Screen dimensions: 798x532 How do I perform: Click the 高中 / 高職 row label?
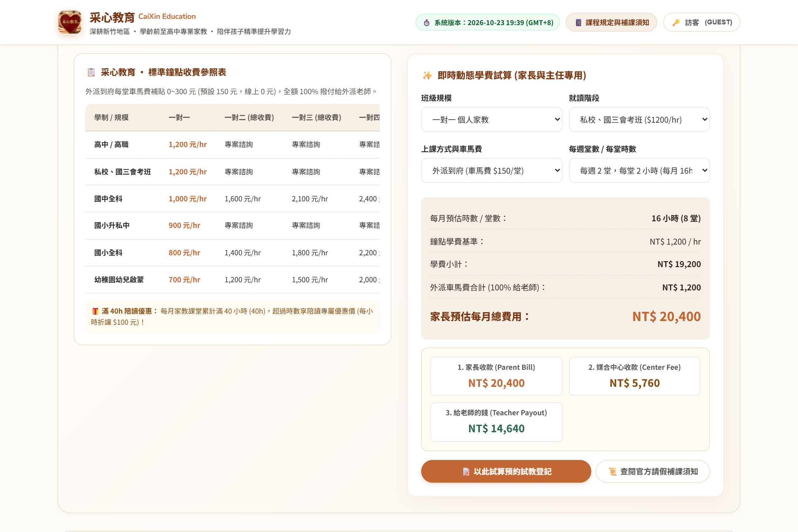[x=111, y=144]
